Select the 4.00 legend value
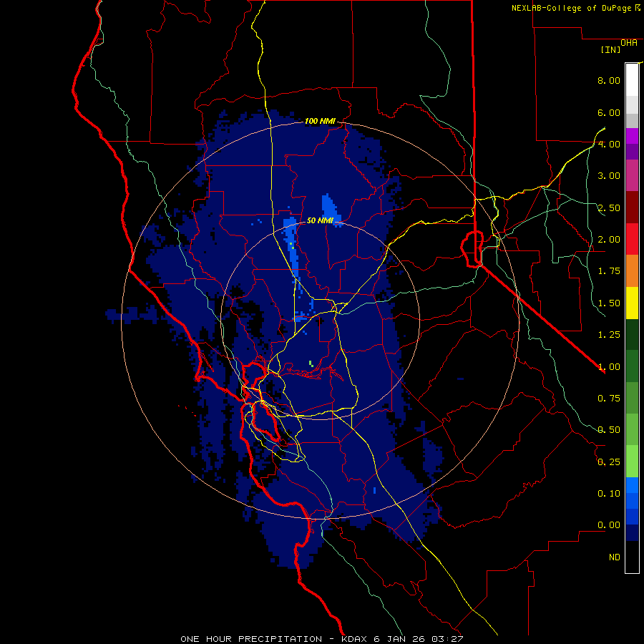The height and width of the screenshot is (644, 644). click(609, 144)
